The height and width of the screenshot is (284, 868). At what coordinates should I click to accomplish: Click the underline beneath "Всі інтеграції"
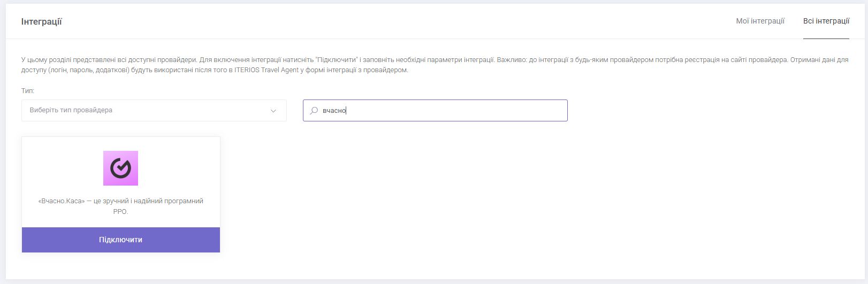tap(826, 39)
